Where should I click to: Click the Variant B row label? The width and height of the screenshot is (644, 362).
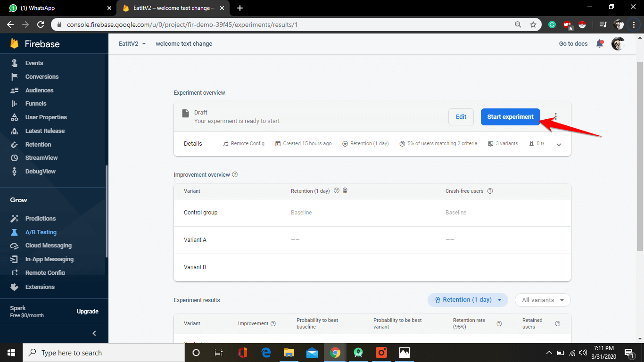point(195,267)
